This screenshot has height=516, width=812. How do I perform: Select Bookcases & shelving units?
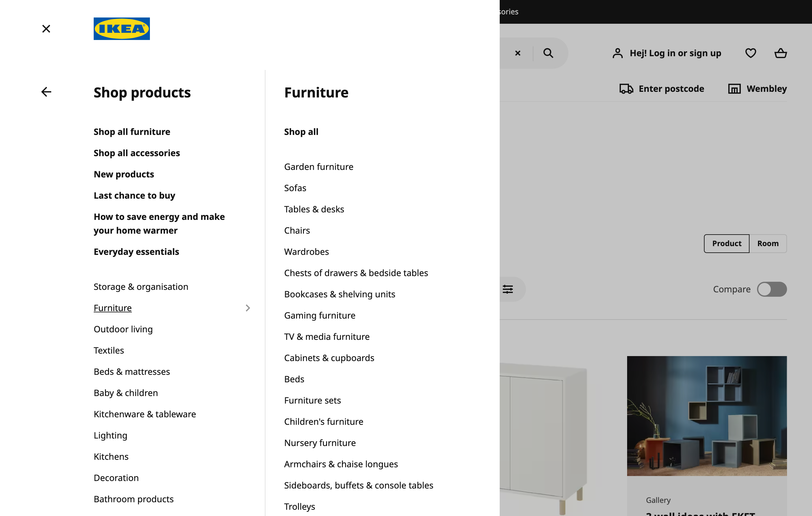pos(339,294)
